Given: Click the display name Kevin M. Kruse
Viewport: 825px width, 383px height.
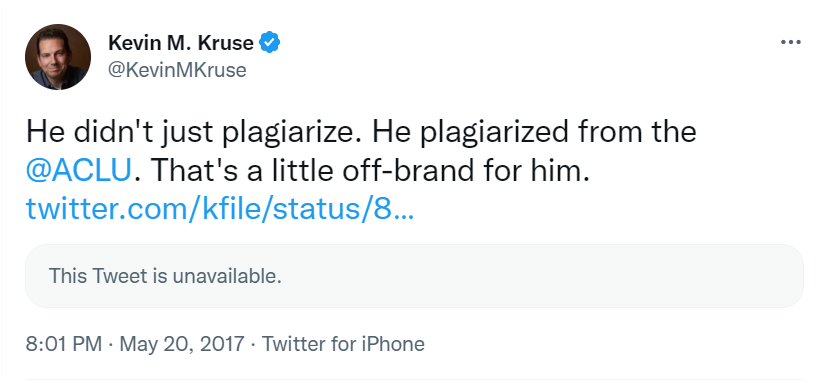Looking at the screenshot, I should click(x=180, y=43).
